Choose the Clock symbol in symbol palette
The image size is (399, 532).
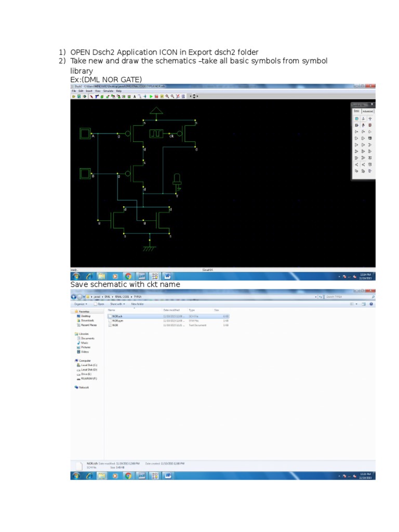pyautogui.click(x=356, y=125)
